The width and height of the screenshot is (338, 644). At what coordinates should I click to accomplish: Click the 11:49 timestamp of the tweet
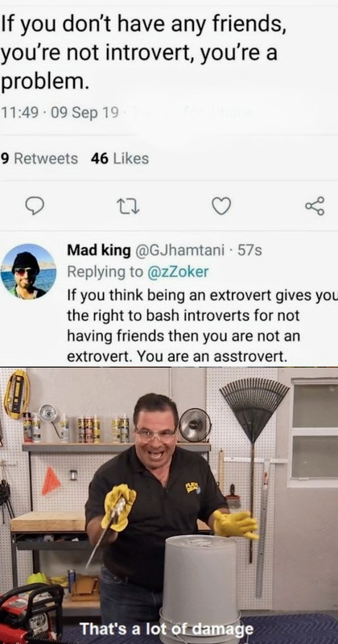click(x=23, y=113)
